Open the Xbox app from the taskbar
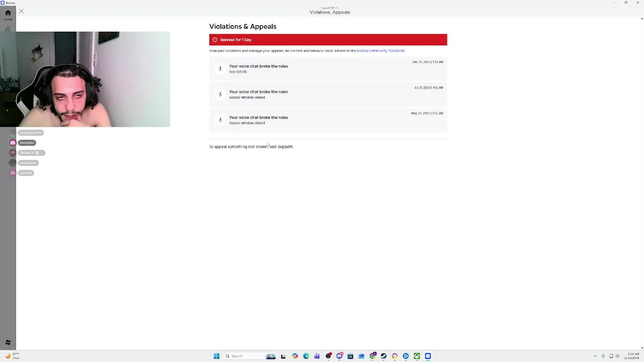The image size is (644, 362). point(417,356)
